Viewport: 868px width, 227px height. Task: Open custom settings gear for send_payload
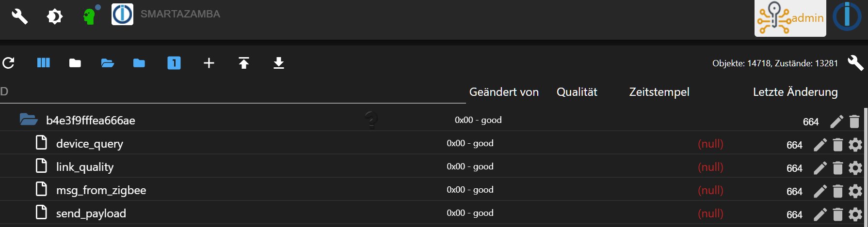[x=855, y=214]
